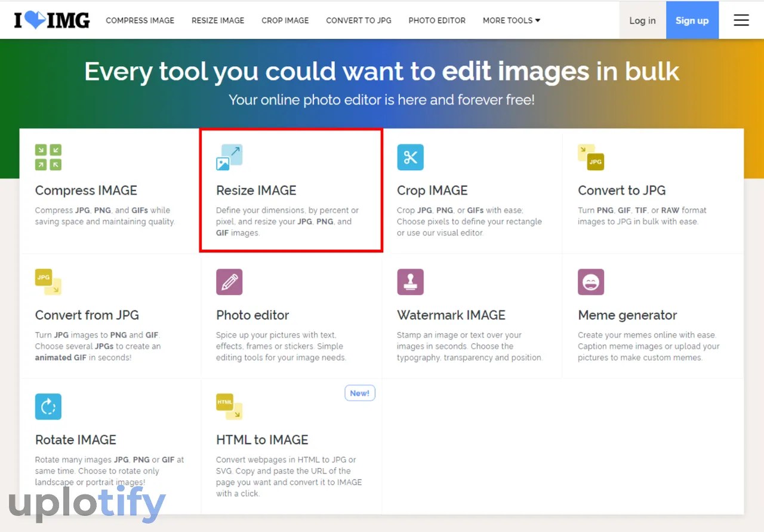Click the Crop IMAGE description text
Viewport: 764px width, 532px height.
[x=469, y=222]
